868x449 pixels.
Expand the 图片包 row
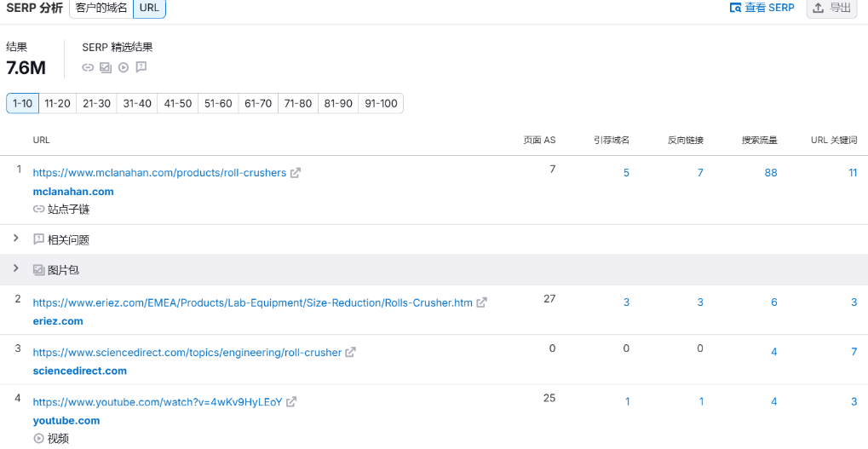tap(16, 268)
